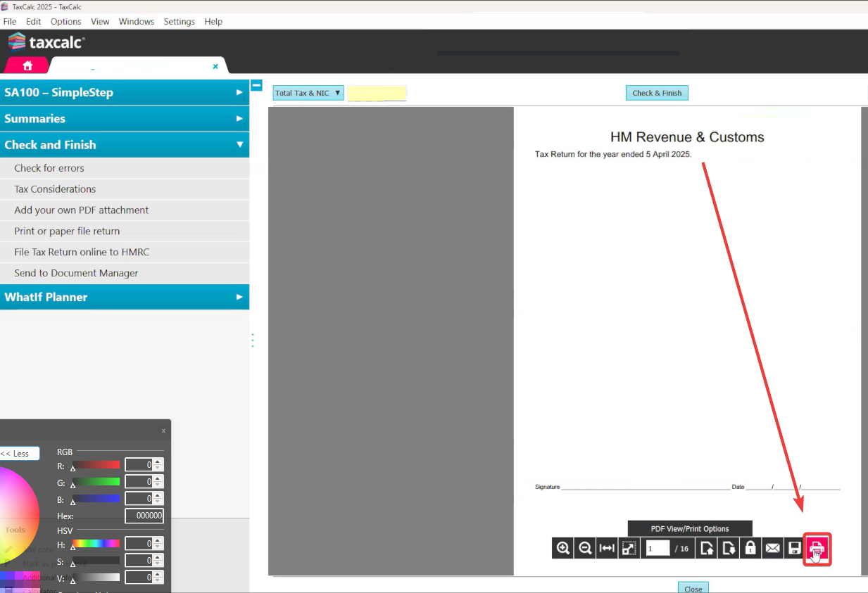868x593 pixels.
Task: Go to next PDF page
Action: tap(729, 549)
